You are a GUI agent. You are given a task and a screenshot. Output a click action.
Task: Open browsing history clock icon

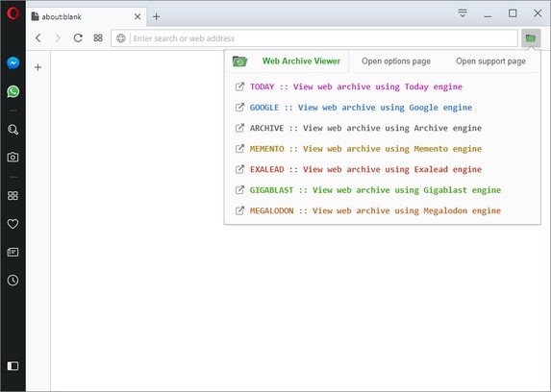[13, 281]
